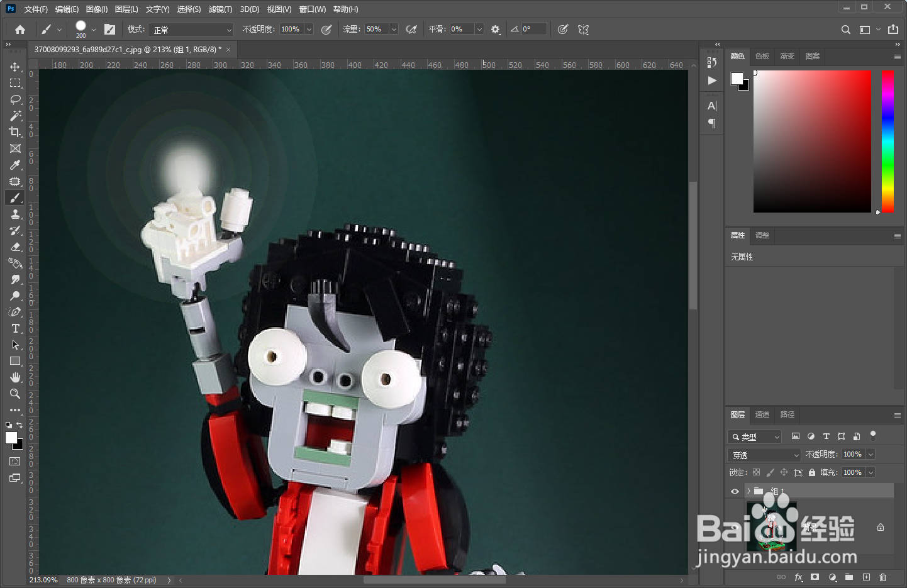Select the History Brush tool
The image size is (907, 588).
[15, 230]
